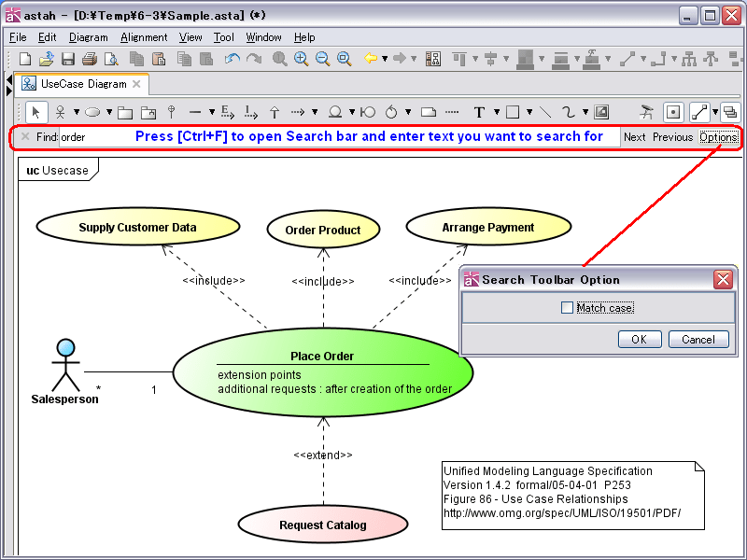
Task: Expand the line style dropdown arrow
Action: [715, 113]
